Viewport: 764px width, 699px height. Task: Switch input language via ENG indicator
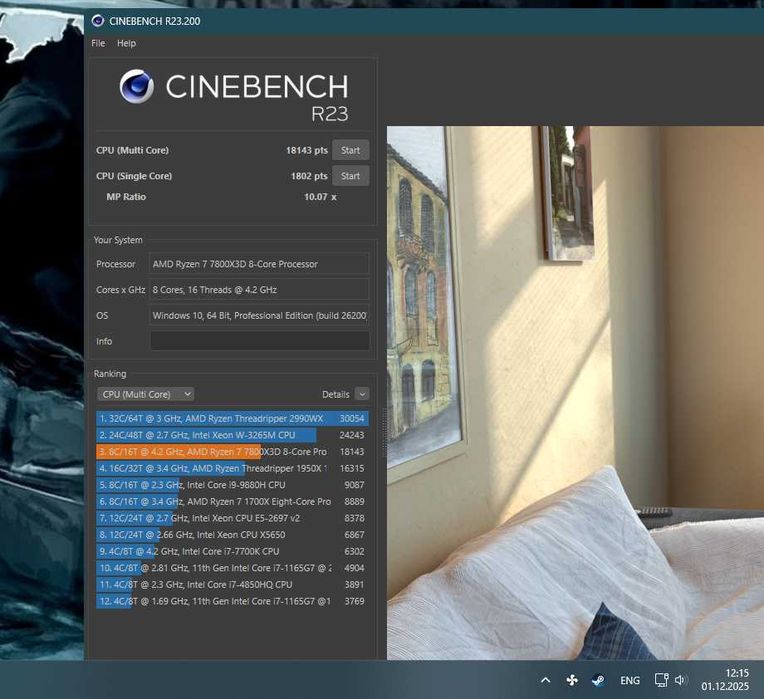[x=630, y=680]
